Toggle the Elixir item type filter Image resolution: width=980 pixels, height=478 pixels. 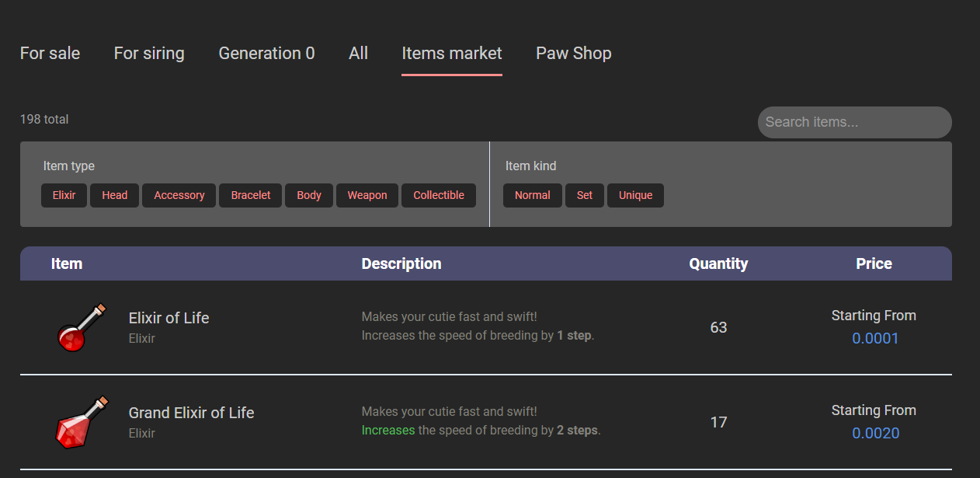(64, 195)
